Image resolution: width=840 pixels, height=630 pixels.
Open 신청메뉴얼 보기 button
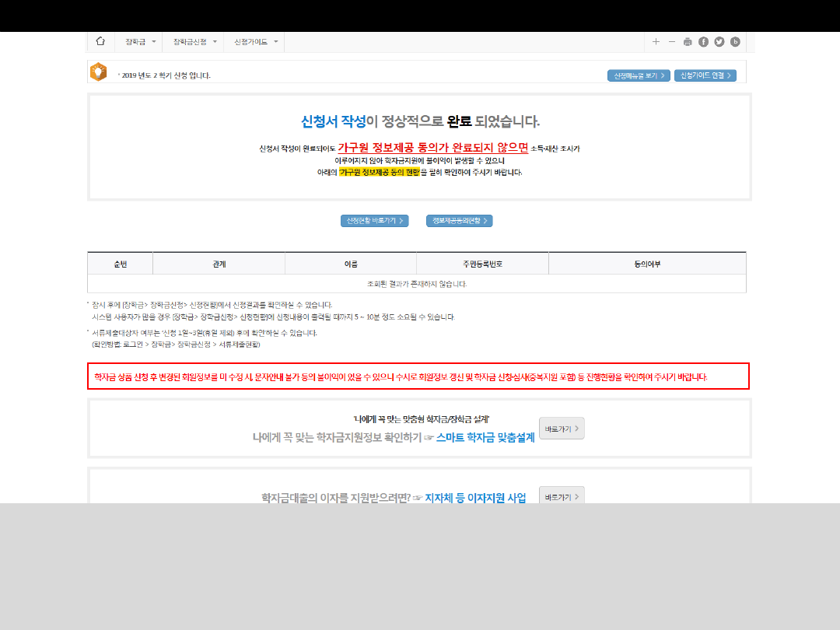tap(639, 75)
